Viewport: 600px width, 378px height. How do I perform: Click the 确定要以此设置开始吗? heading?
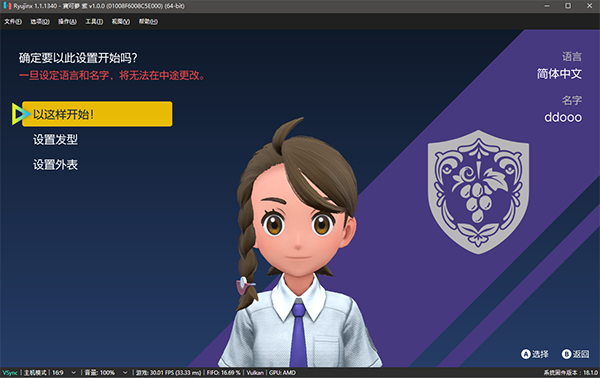78,58
